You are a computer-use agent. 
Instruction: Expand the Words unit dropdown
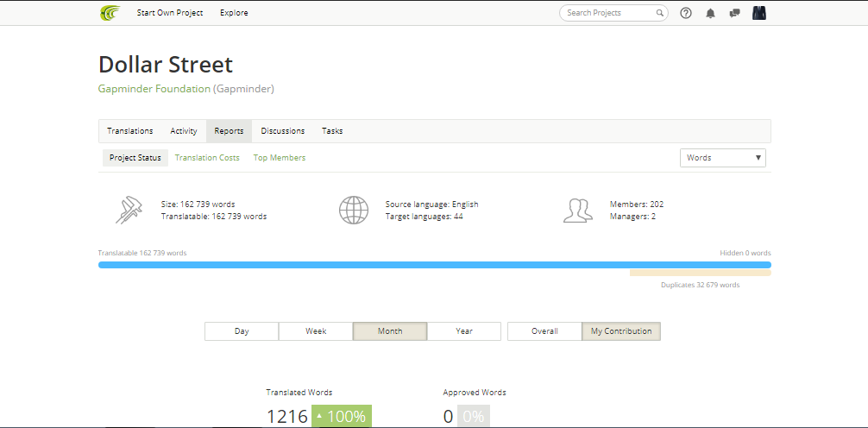722,158
